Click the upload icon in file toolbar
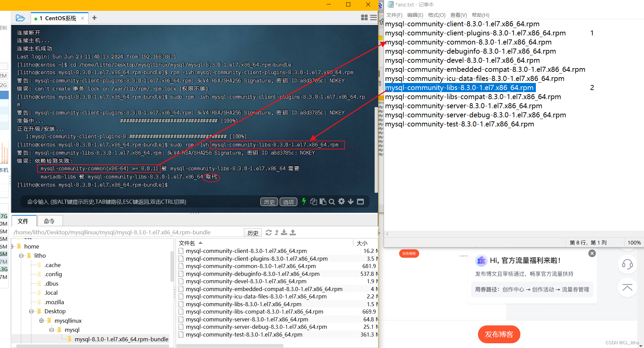644x348 pixels. [293, 232]
